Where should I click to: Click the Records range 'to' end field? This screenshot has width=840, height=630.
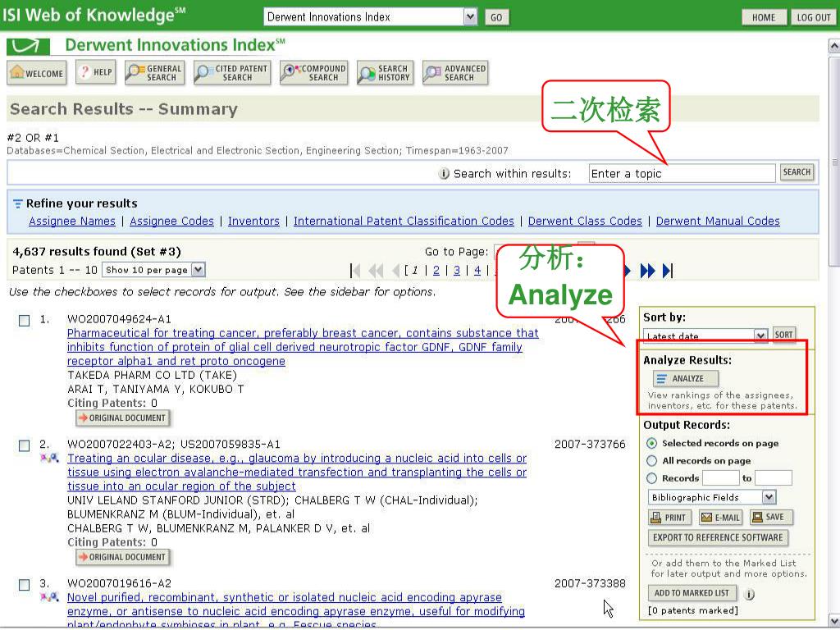tap(773, 478)
